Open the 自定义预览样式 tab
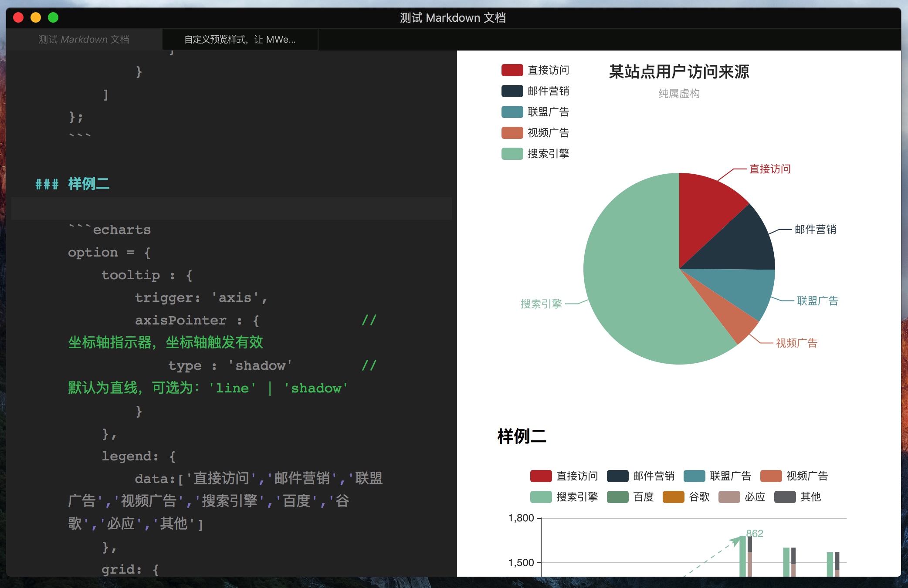The width and height of the screenshot is (908, 588). pyautogui.click(x=240, y=40)
